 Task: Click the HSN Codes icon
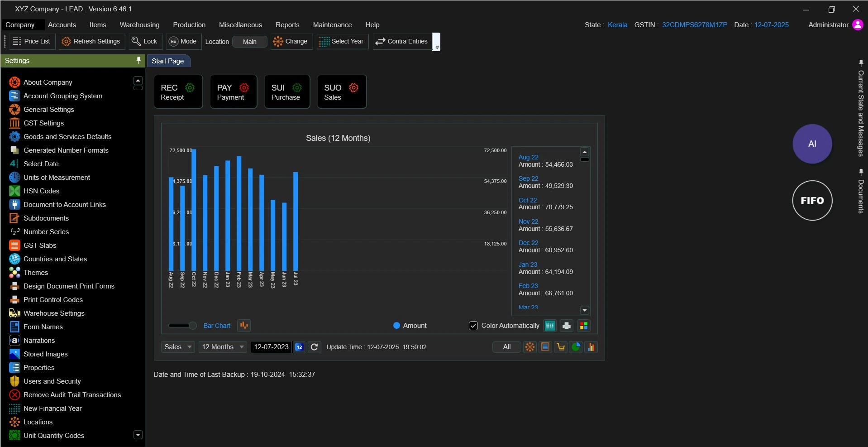pyautogui.click(x=15, y=191)
